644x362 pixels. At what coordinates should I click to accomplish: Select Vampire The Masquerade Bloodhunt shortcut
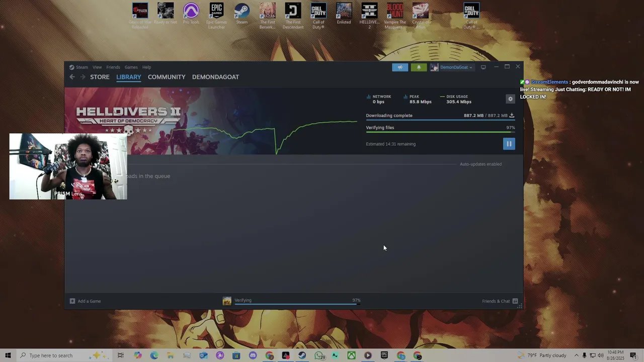[x=395, y=16]
